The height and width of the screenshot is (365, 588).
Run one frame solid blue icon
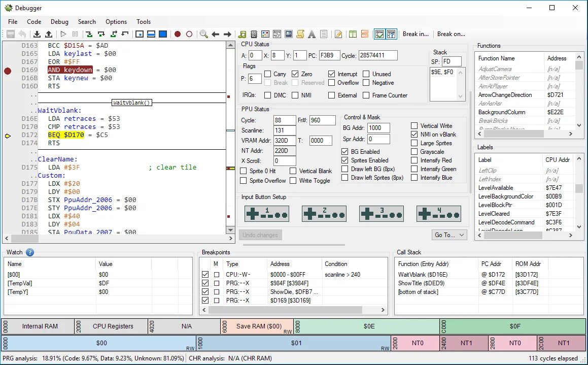[163, 34]
